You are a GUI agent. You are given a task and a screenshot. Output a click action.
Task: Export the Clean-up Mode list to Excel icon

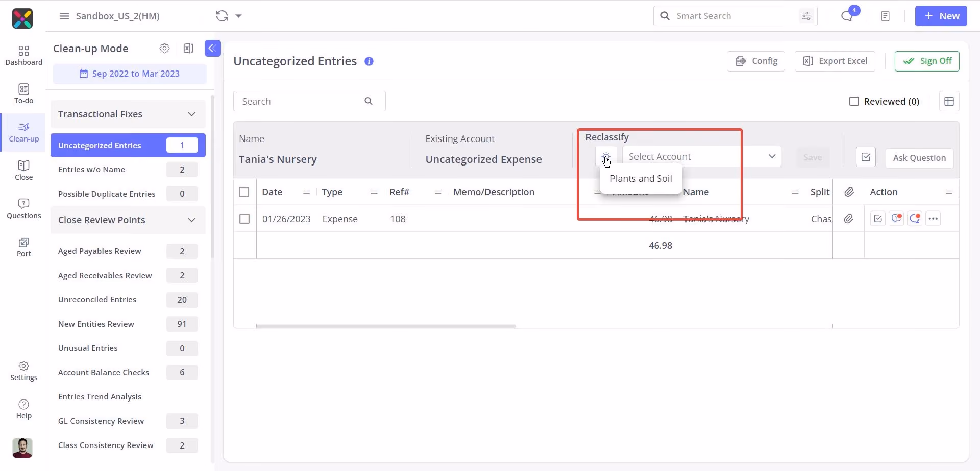(188, 48)
